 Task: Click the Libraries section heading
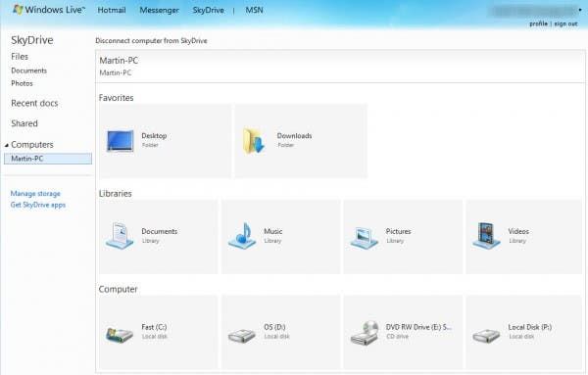pos(115,194)
